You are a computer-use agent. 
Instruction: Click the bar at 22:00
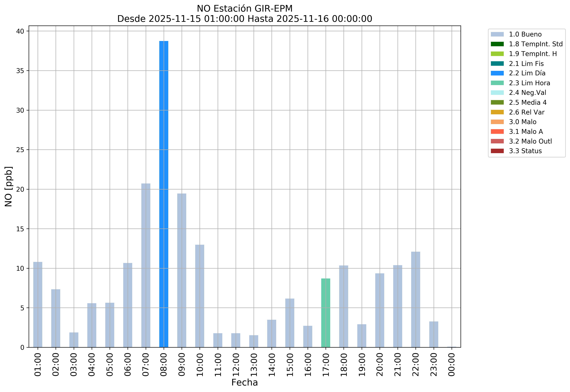pos(415,299)
